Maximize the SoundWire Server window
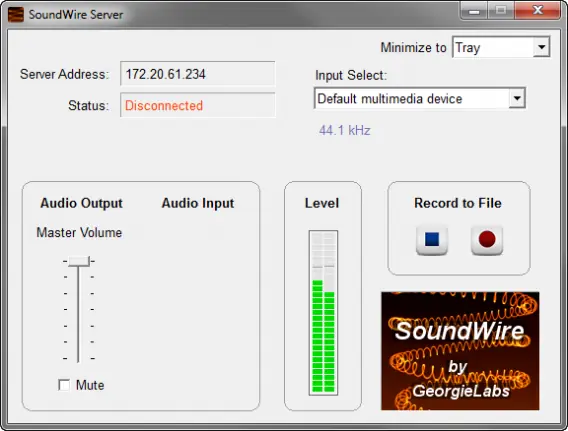Viewport: 568px width, 431px height. pyautogui.click(x=501, y=11)
